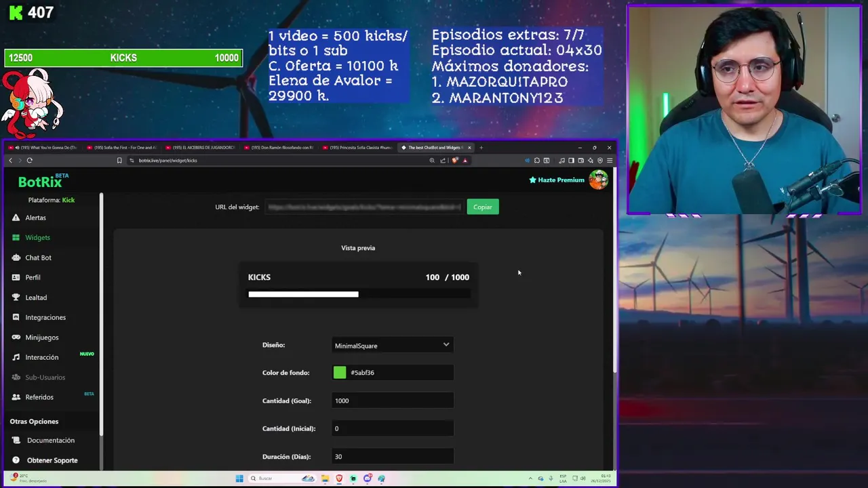Click the Perfil icon in sidebar
868x488 pixels.
16,277
